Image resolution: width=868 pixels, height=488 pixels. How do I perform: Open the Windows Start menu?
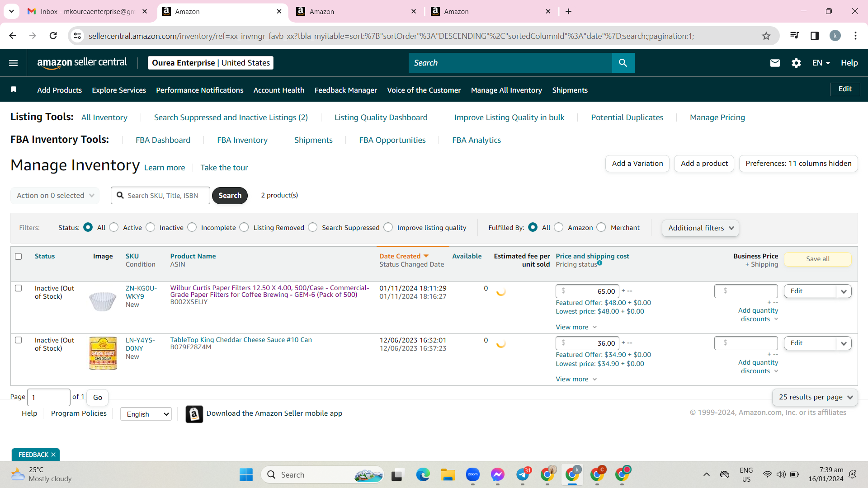246,474
